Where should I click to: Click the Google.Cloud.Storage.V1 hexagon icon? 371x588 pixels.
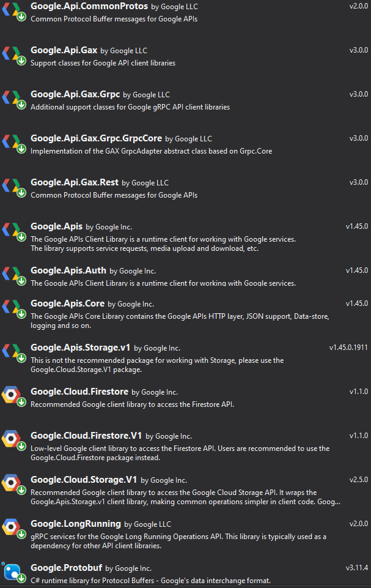(11, 483)
